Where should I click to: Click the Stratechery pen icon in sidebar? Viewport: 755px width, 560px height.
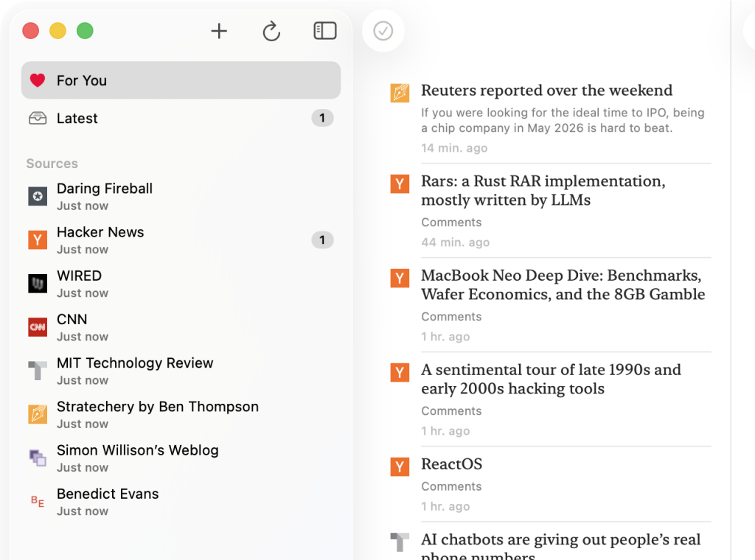(38, 414)
